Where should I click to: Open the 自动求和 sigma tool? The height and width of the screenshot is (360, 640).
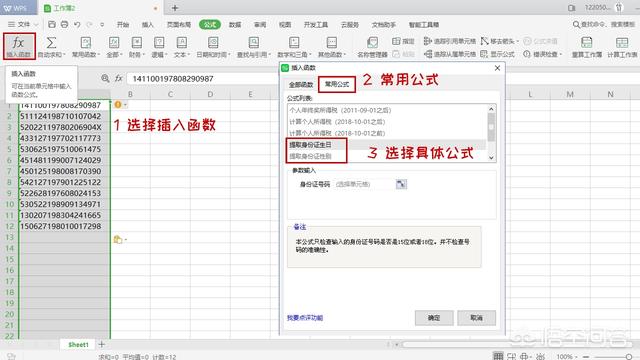[x=51, y=46]
